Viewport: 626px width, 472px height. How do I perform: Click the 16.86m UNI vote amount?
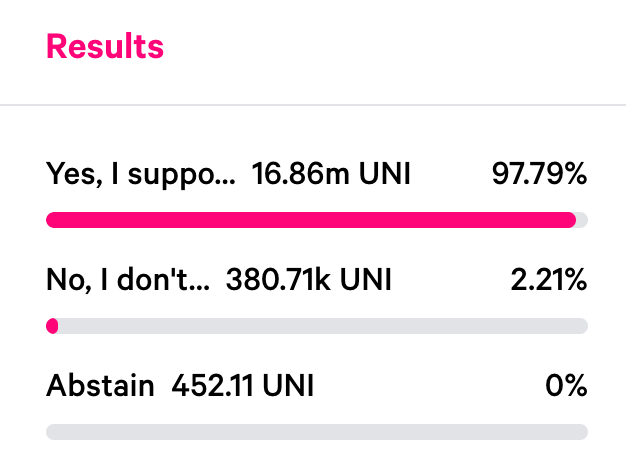331,174
